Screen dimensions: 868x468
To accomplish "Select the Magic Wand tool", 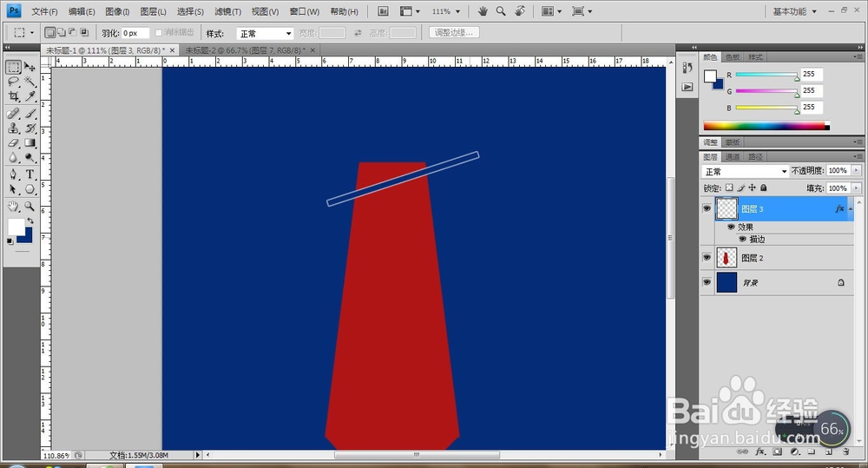I will [30, 82].
